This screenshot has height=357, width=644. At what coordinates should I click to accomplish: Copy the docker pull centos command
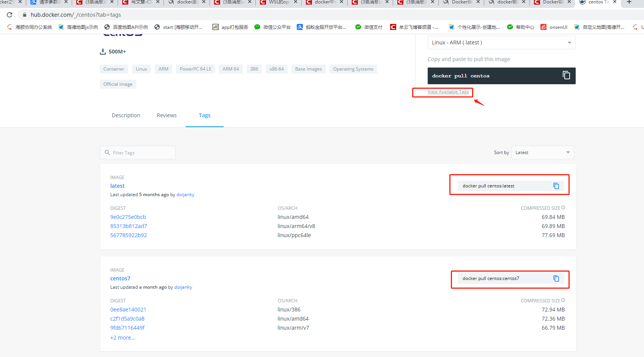[x=566, y=75]
